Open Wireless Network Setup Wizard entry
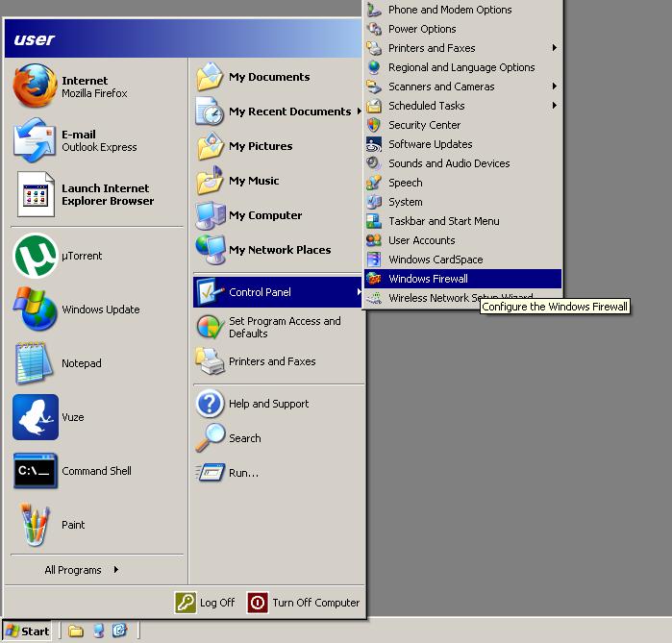This screenshot has width=672, height=643. point(462,298)
